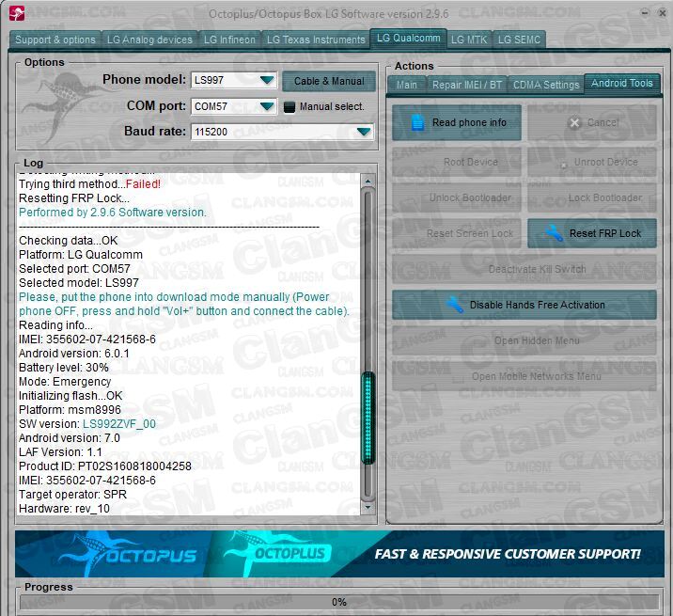Click Disable Hands Free Activation button
Viewport: 673px width, 616px height.
[524, 305]
